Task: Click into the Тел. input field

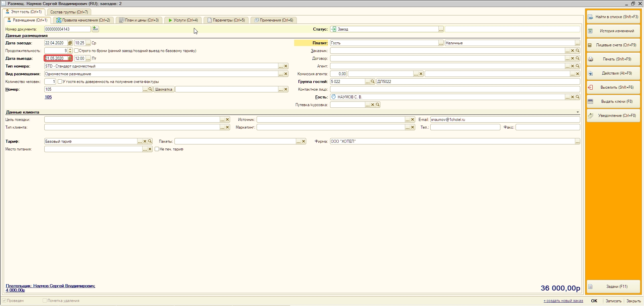Action: click(465, 127)
